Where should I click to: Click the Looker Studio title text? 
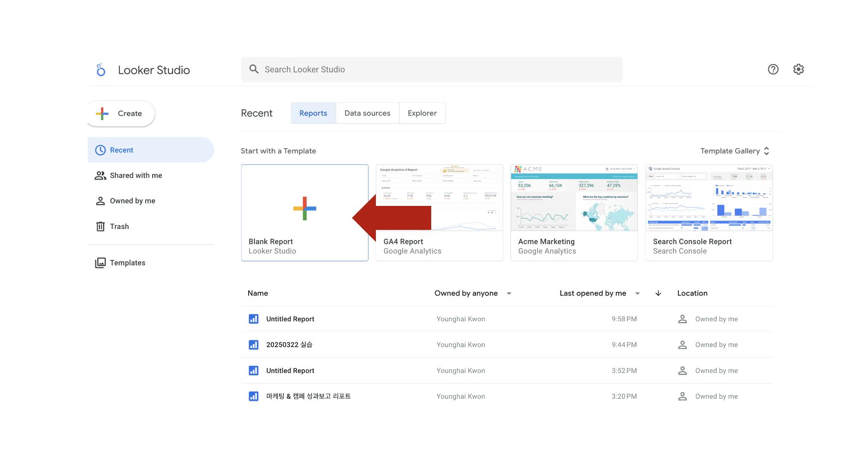click(154, 70)
